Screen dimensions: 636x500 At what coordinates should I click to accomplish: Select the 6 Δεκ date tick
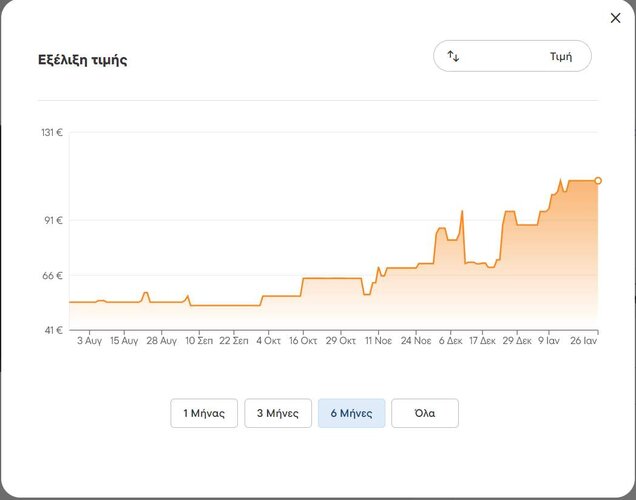pyautogui.click(x=451, y=341)
